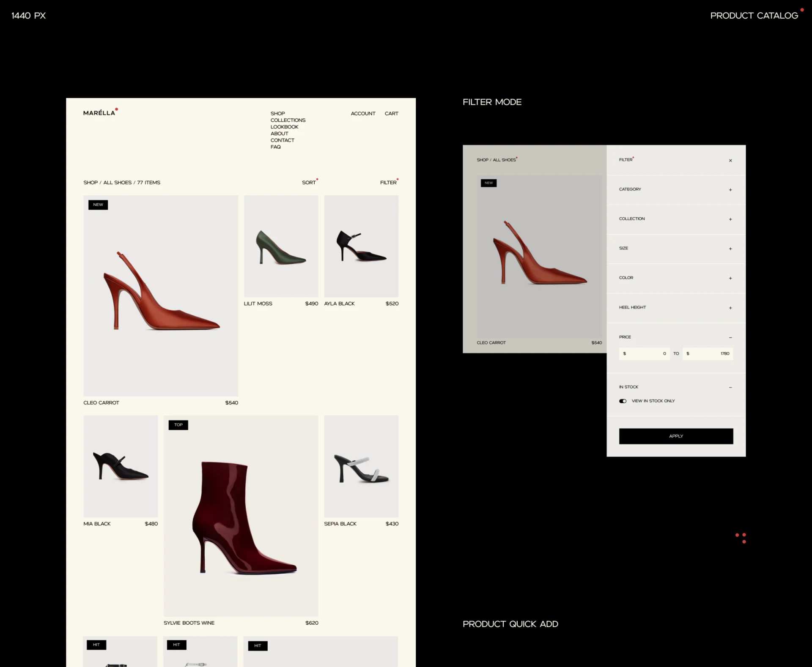Open the Filter control in catalog
The height and width of the screenshot is (667, 812).
389,182
